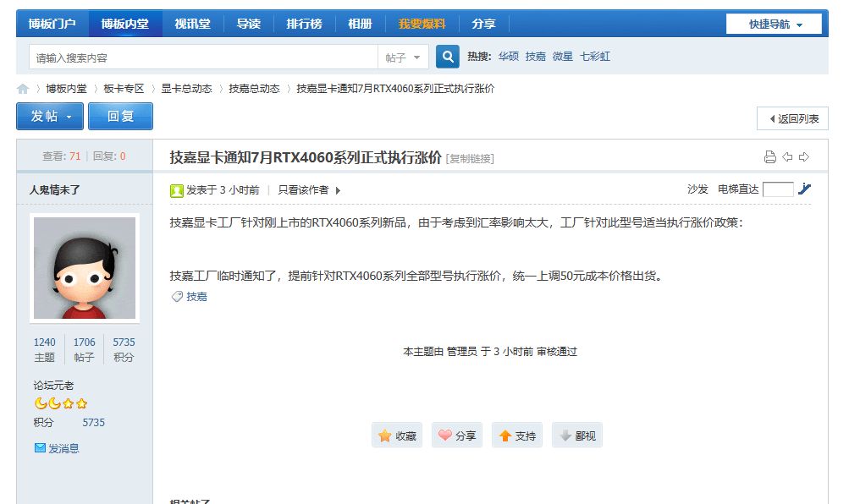Screen dimensions: 849x504
Task: Open the 帖子 search type dropdown
Action: (x=403, y=58)
